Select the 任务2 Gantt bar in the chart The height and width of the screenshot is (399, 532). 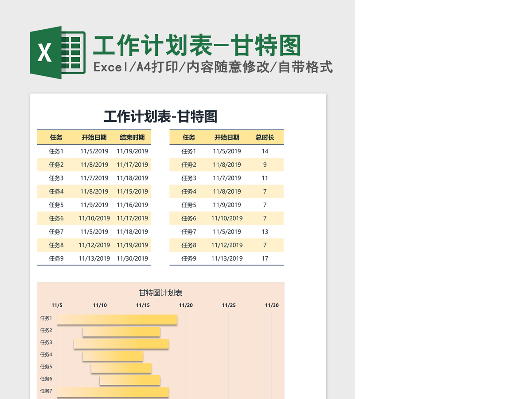(121, 332)
